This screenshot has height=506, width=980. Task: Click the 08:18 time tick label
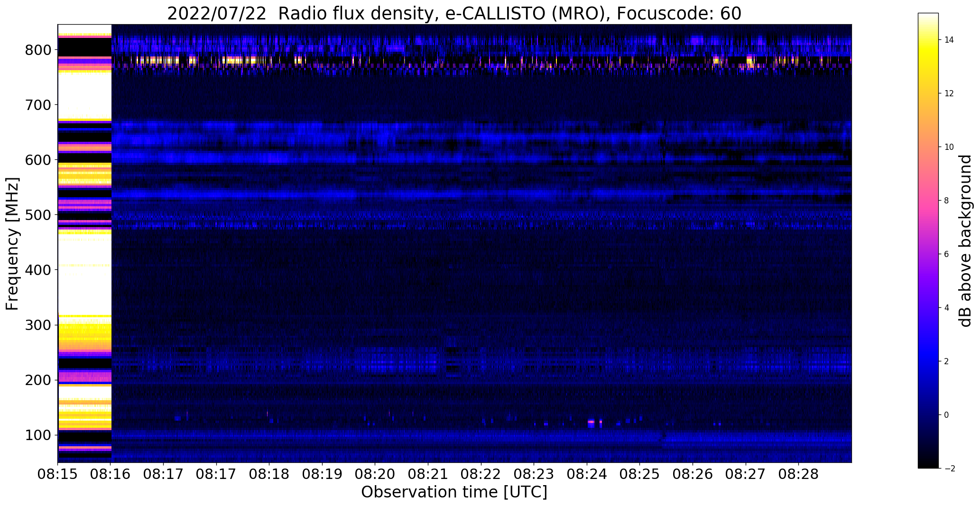[269, 474]
